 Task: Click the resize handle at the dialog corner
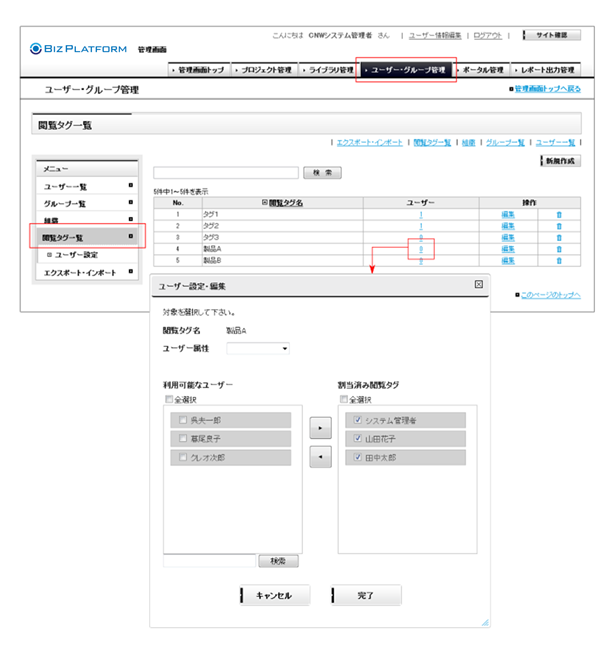485,623
